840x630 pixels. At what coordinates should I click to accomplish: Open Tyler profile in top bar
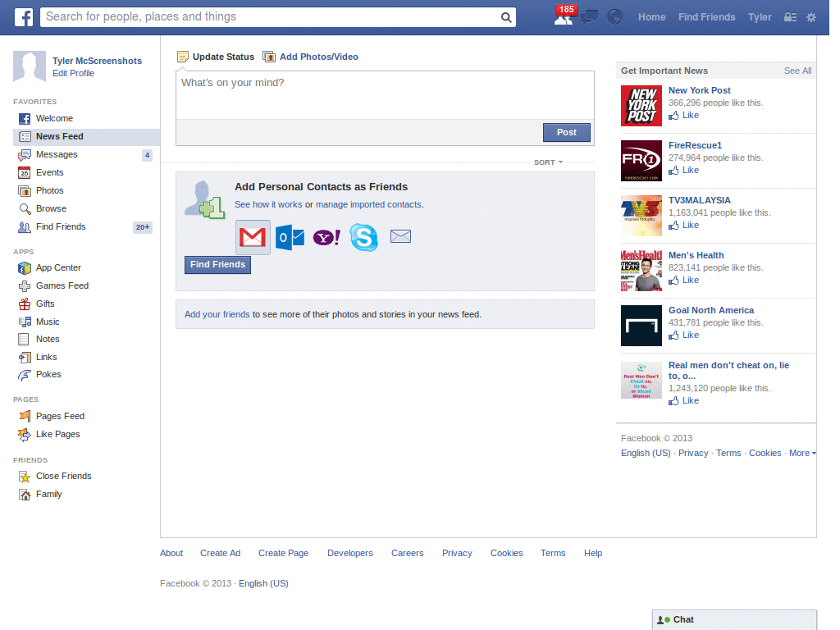(760, 17)
